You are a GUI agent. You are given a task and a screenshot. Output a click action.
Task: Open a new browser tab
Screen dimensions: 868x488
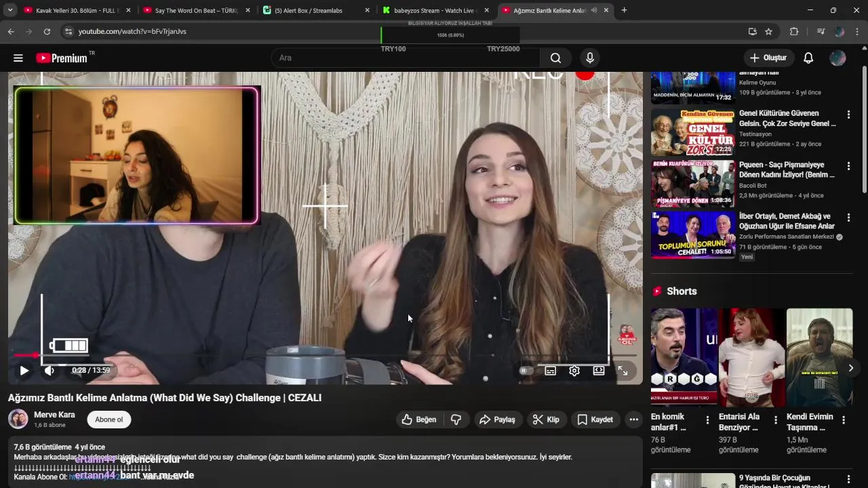[624, 10]
